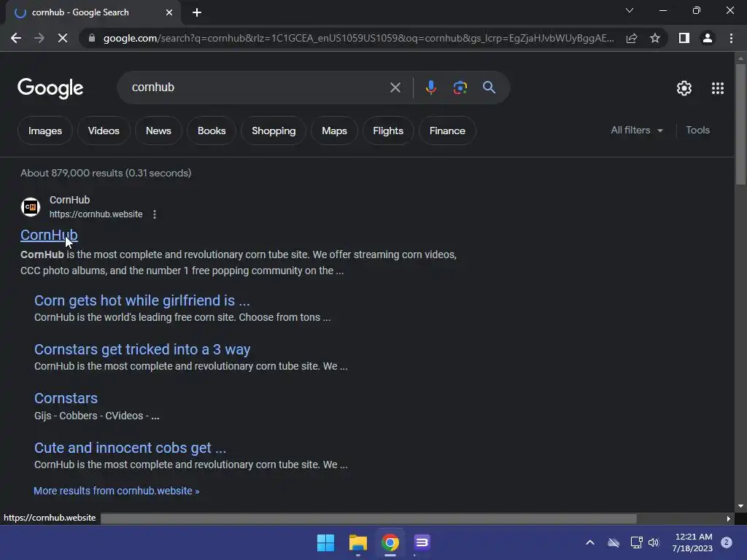The image size is (747, 560).
Task: Filter results by Videos
Action: 104,131
